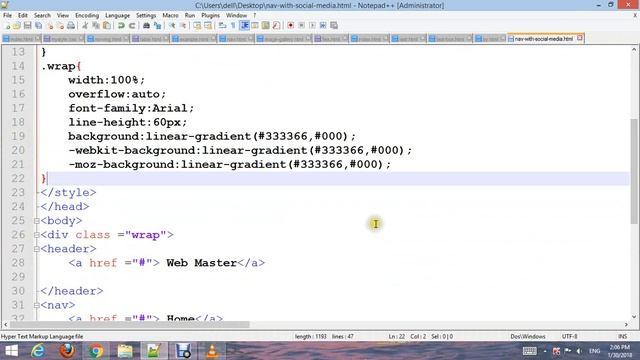Collapse the body tag fold on line 25

pyautogui.click(x=37, y=221)
